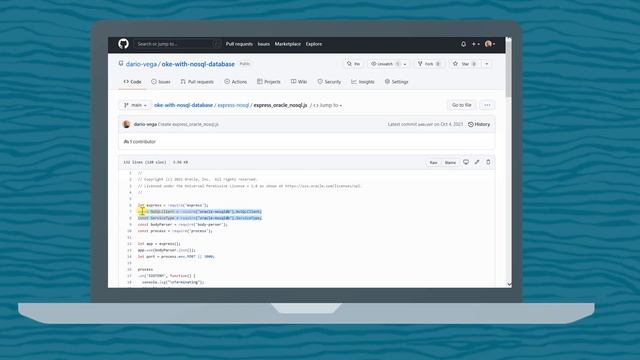Click the dario-vega commit author avatar
Image resolution: width=640 pixels, height=360 pixels.
127,124
